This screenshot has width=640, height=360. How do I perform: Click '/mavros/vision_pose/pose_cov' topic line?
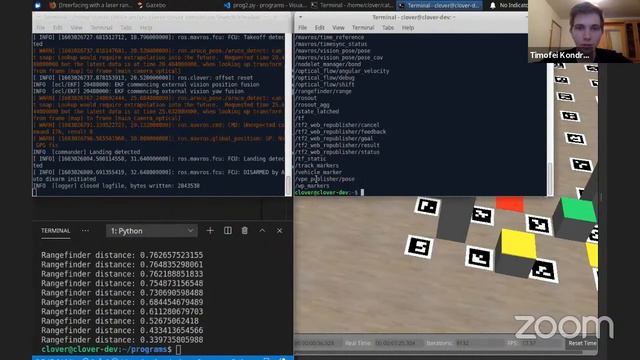[x=338, y=58]
